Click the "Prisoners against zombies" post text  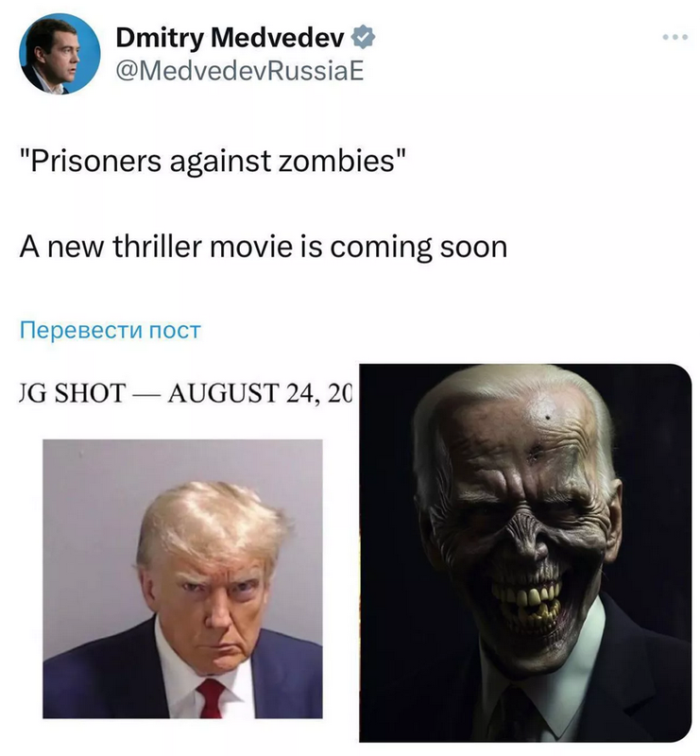(x=213, y=161)
